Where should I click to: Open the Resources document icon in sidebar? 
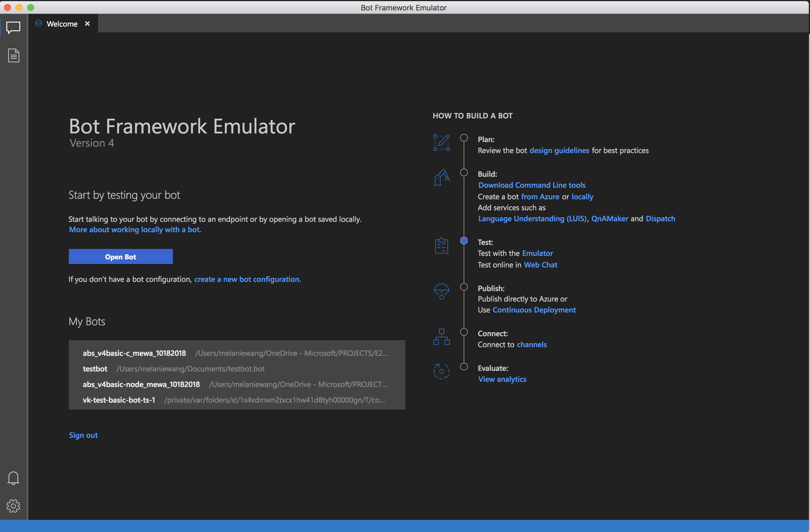tap(14, 55)
